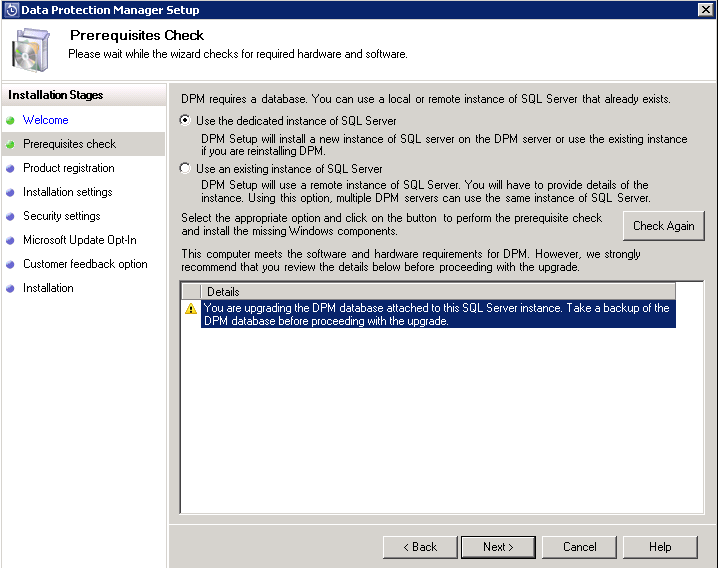Cancel the DPM setup wizard
The height and width of the screenshot is (568, 718).
579,547
